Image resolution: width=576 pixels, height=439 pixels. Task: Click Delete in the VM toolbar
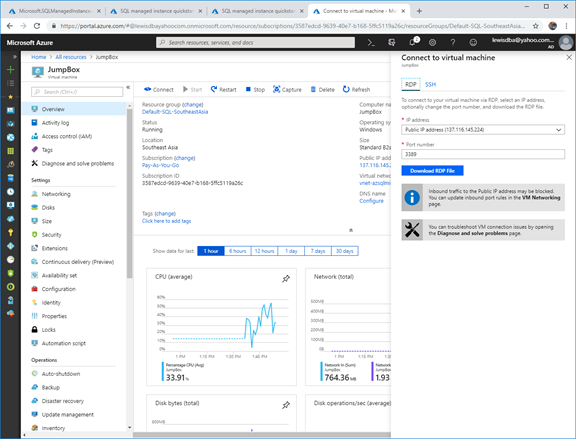pos(323,89)
